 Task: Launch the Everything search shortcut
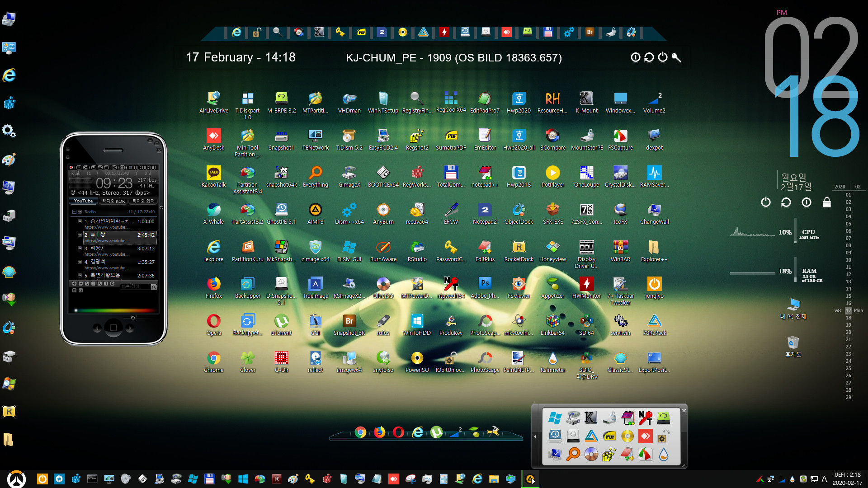pyautogui.click(x=315, y=176)
